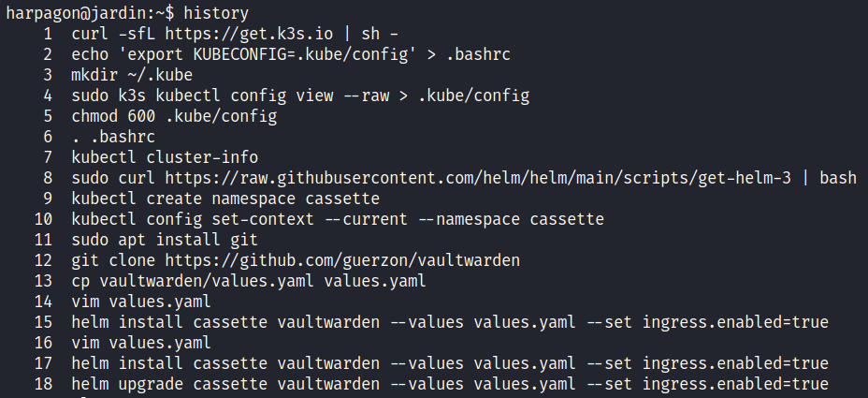This screenshot has height=398, width=868.
Task: Click the 'kubectl config set-context --current' line
Action: click(337, 219)
